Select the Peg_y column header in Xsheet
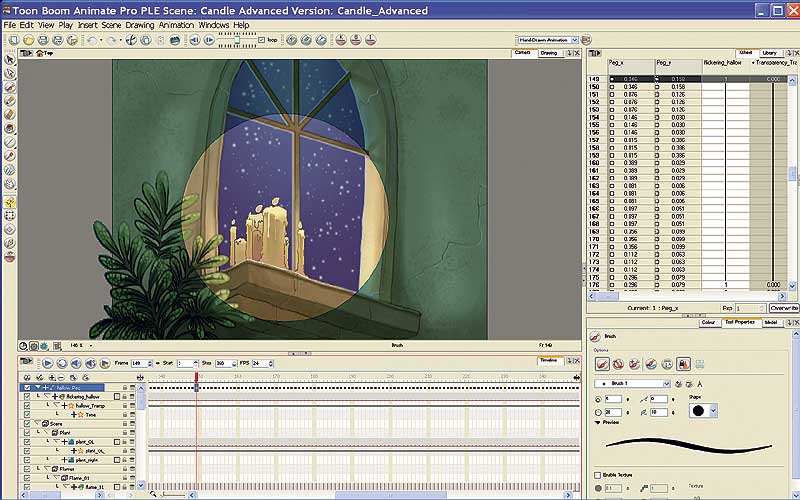 tap(679, 66)
